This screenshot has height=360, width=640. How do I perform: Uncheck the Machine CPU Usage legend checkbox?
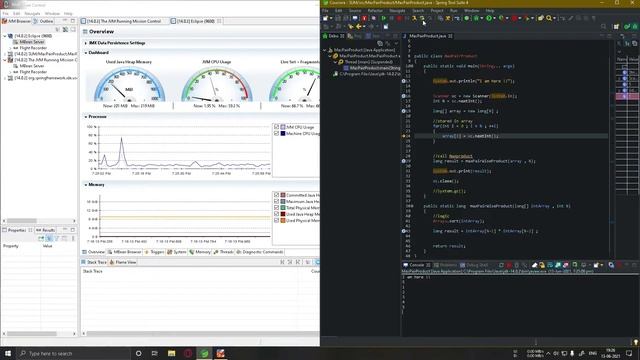[x=276, y=133]
